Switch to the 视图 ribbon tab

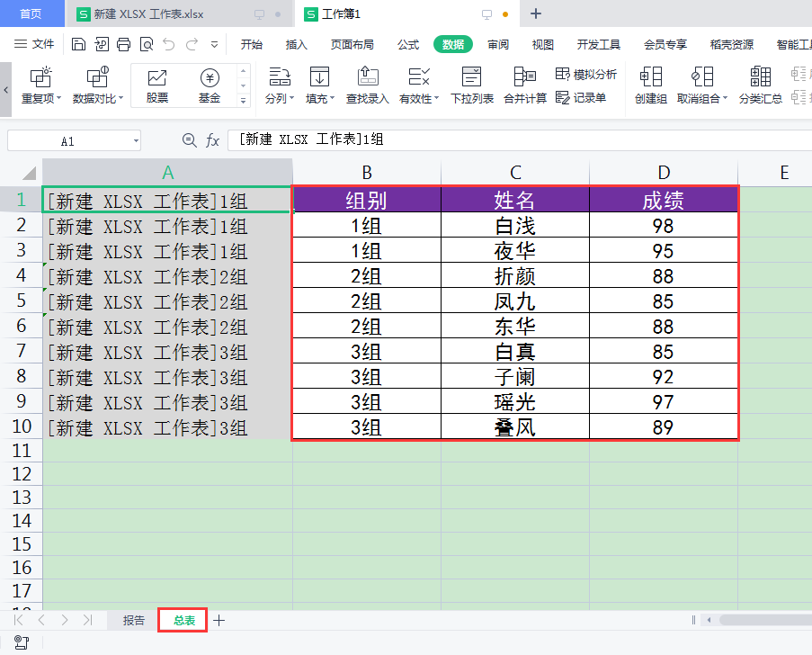coord(543,45)
